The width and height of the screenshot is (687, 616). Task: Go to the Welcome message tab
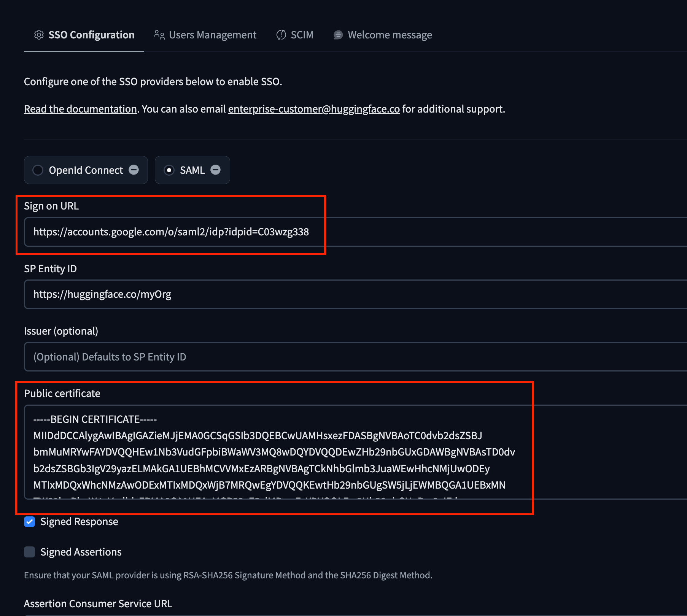(390, 35)
